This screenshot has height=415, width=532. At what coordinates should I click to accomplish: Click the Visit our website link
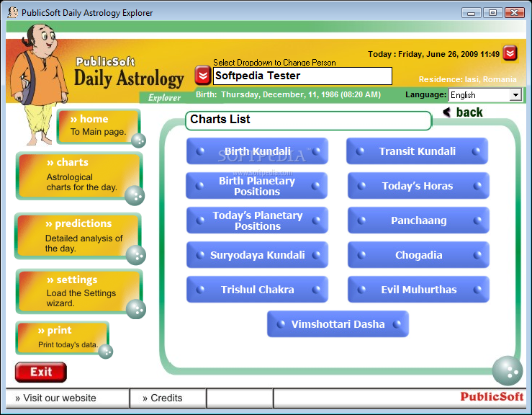point(55,398)
